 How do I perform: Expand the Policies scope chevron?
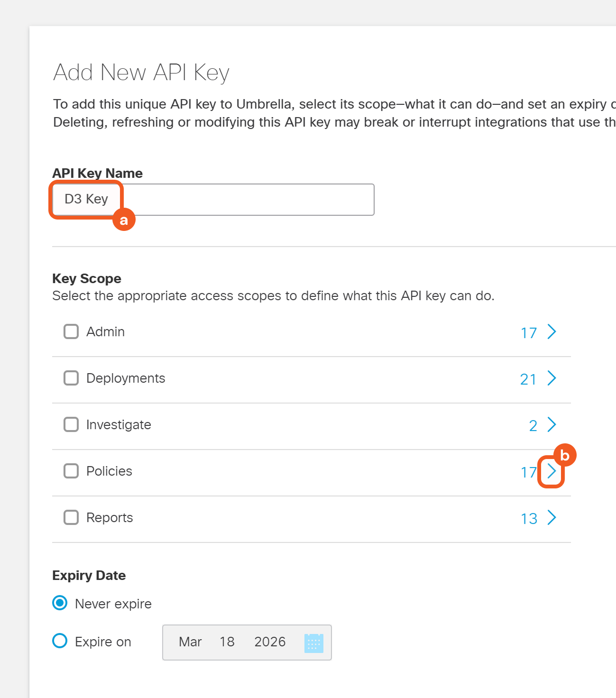[x=552, y=471]
